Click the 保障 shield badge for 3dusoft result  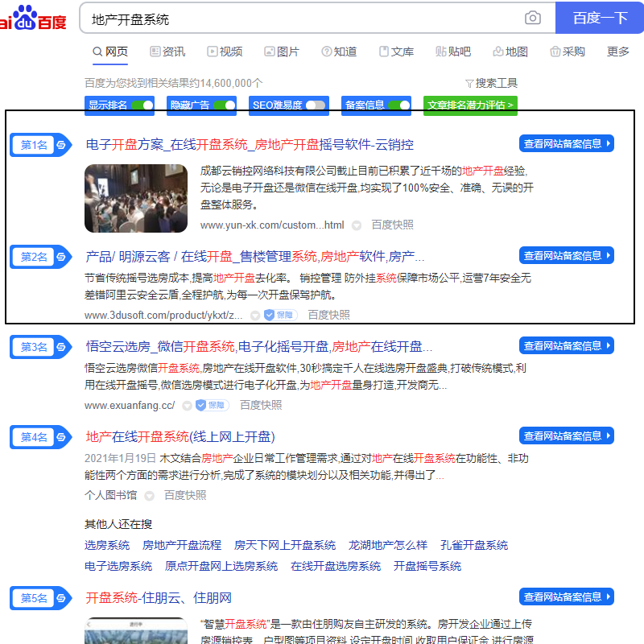[281, 315]
